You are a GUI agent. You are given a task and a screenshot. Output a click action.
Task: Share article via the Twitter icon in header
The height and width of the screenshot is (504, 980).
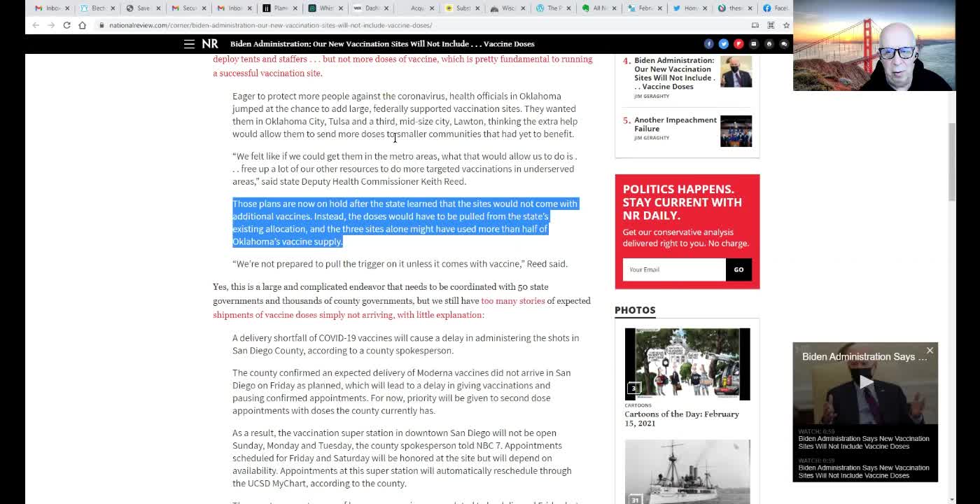(x=724, y=44)
